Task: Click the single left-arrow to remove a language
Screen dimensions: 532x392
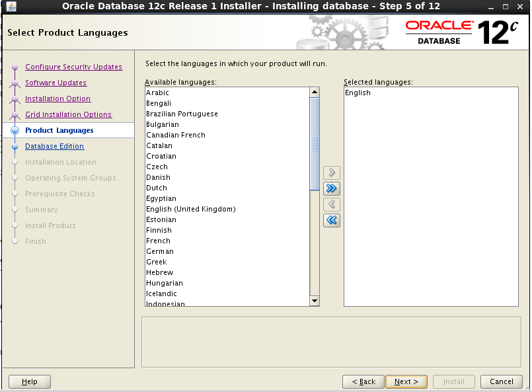Action: tap(331, 204)
